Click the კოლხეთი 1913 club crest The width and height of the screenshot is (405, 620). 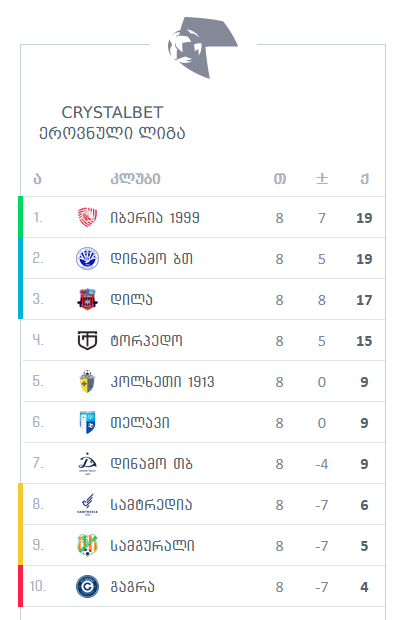(x=87, y=382)
